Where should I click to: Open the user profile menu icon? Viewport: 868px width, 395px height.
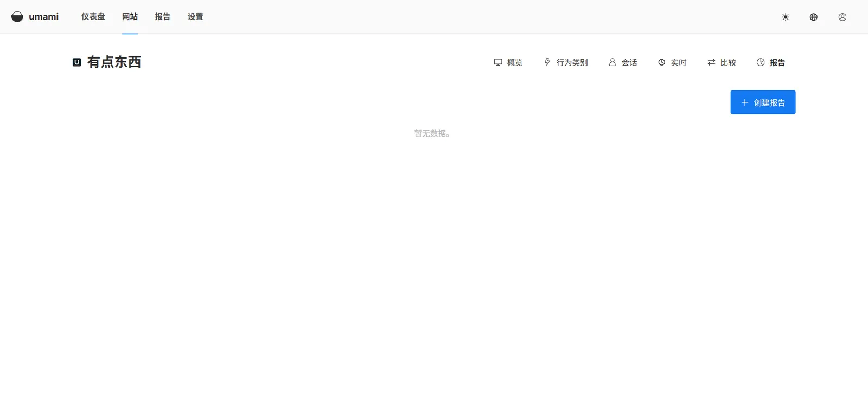842,17
